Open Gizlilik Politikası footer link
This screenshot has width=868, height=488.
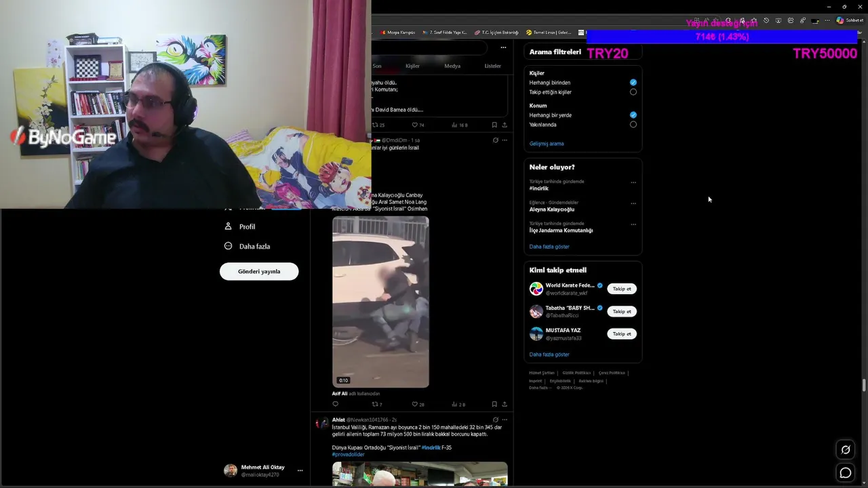point(576,373)
